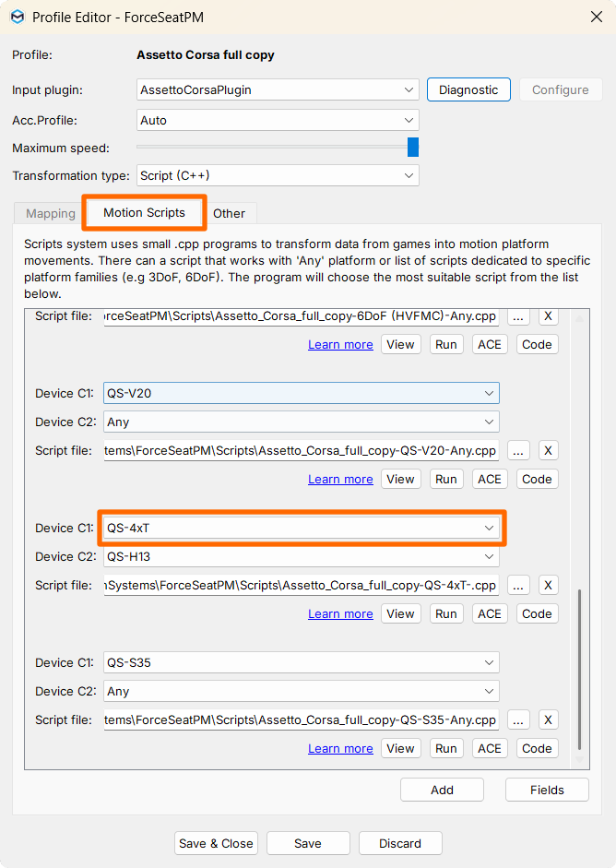The width and height of the screenshot is (616, 868).
Task: Remove the QS-4xT script entry
Action: pyautogui.click(x=548, y=585)
